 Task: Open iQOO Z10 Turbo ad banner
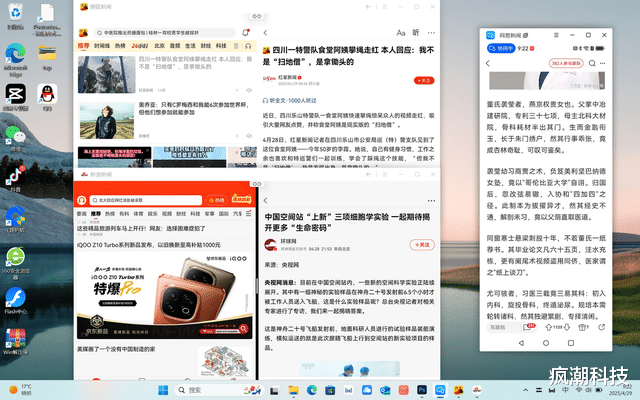(164, 296)
